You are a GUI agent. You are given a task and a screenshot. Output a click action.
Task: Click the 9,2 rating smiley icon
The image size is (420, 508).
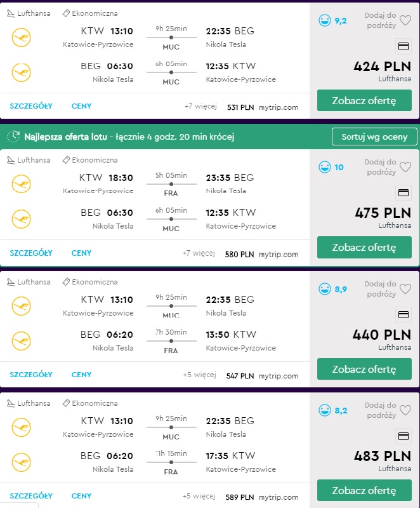(x=325, y=20)
